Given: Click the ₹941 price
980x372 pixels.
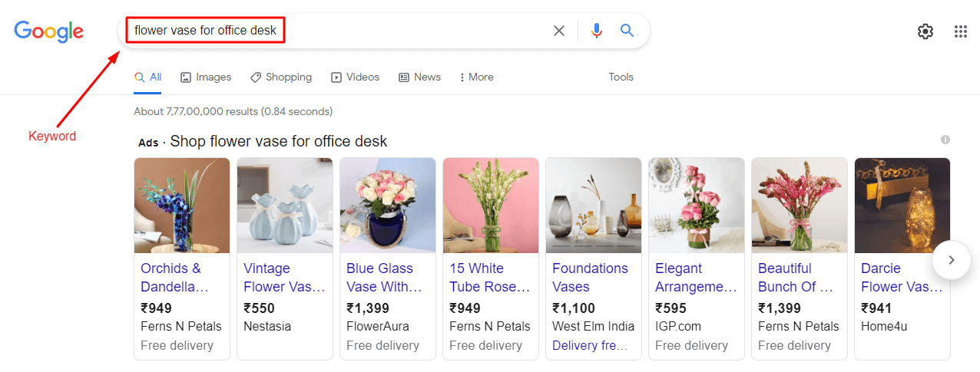Looking at the screenshot, I should (x=877, y=308).
